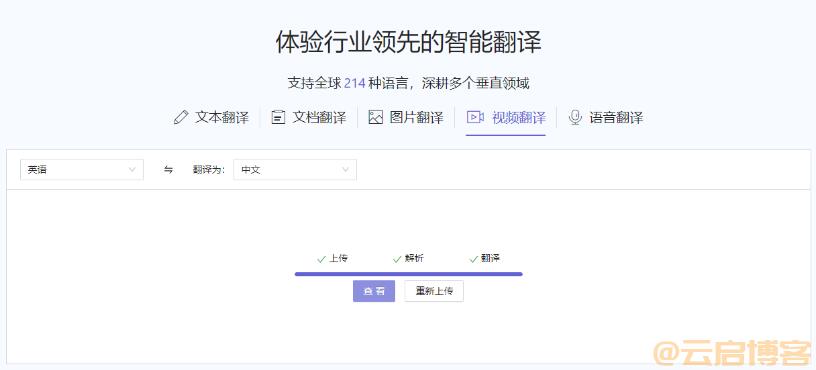Expand the chevron arrow in the 英语 selector
Viewport: 816px width, 370px height.
[x=132, y=170]
